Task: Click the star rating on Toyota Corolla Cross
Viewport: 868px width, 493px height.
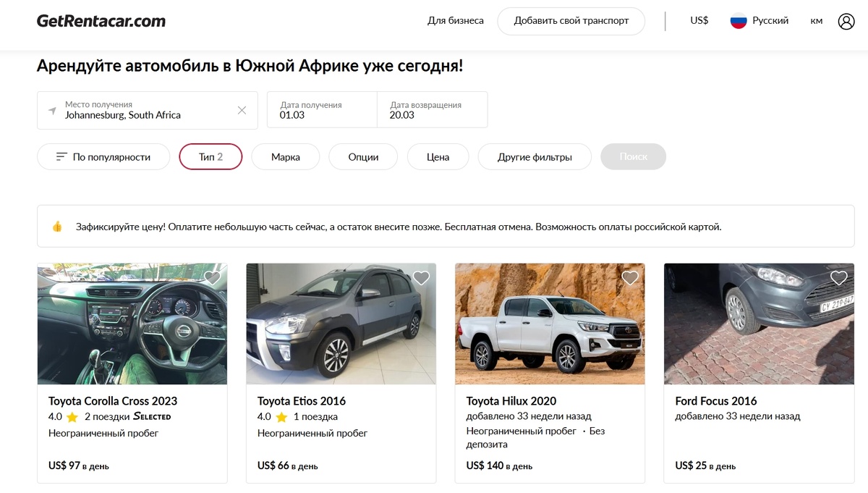Action: tap(72, 417)
